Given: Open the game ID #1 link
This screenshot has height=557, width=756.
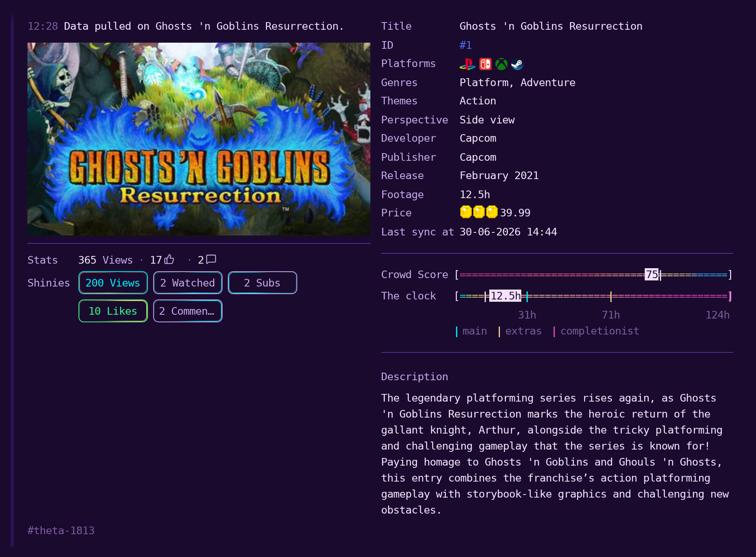Looking at the screenshot, I should 465,45.
